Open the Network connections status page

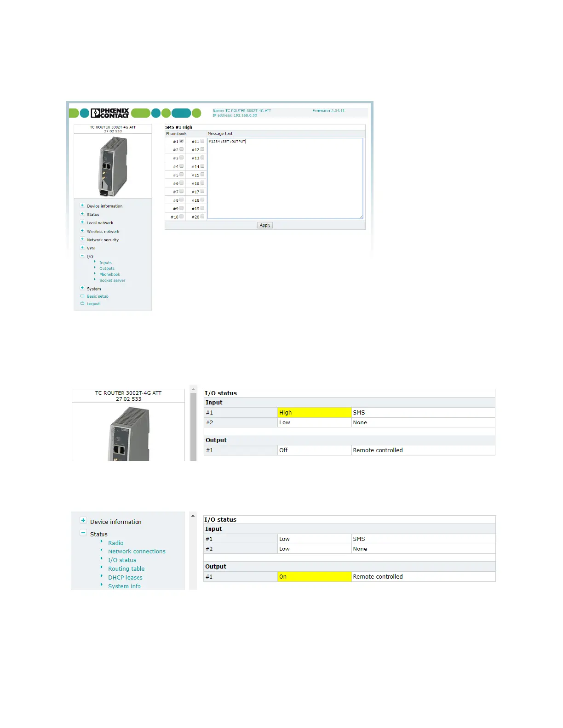[137, 552]
